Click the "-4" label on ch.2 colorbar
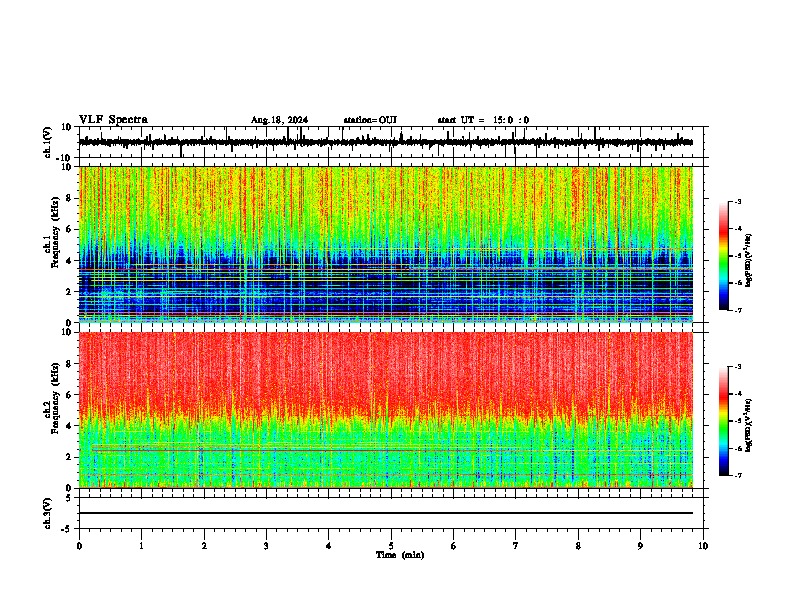 tap(738, 394)
